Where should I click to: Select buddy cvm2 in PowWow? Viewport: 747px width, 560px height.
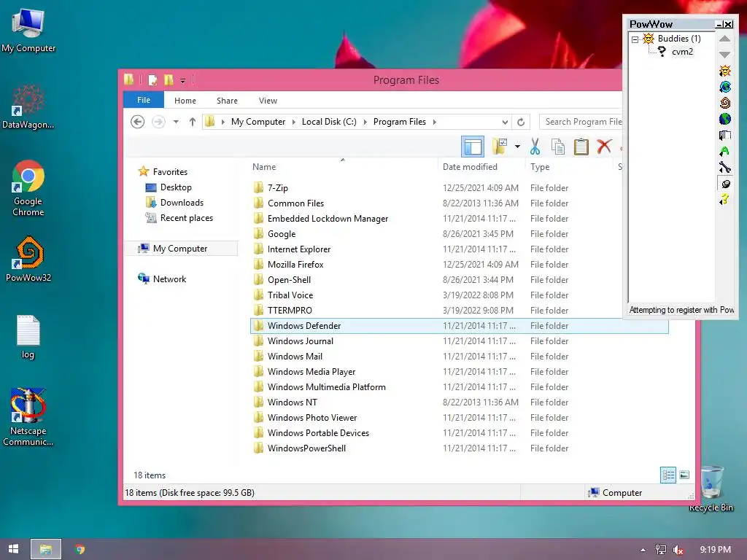point(682,52)
